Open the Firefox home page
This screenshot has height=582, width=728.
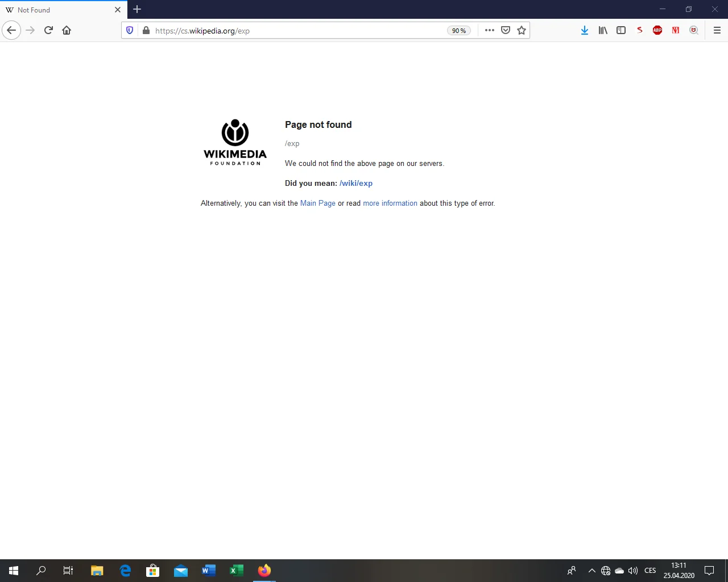click(67, 30)
